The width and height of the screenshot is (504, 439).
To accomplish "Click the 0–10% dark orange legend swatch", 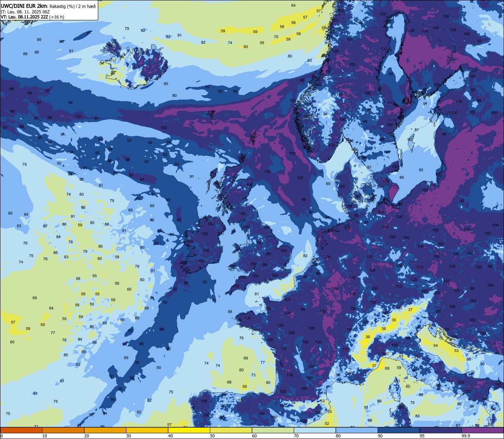I will [x=21, y=430].
